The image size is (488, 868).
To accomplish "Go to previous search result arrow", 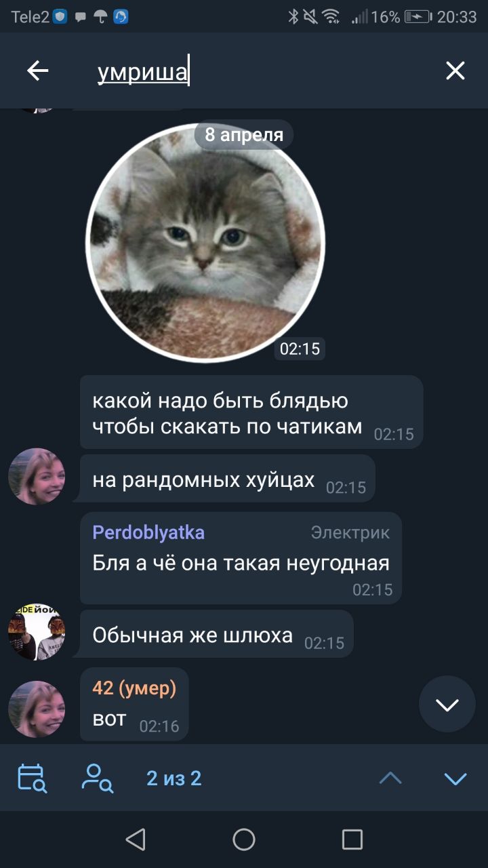I will tap(390, 778).
